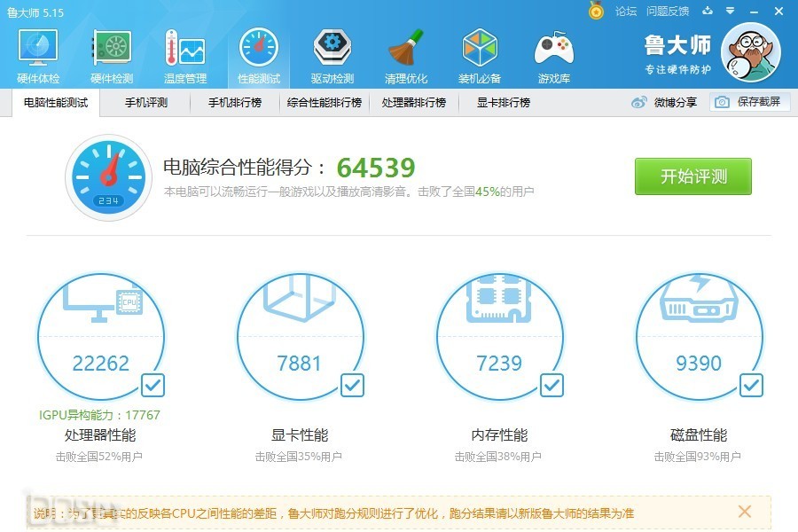Uncheck the 显卡性能 test checkbox
Image resolution: width=798 pixels, height=532 pixels.
point(352,385)
